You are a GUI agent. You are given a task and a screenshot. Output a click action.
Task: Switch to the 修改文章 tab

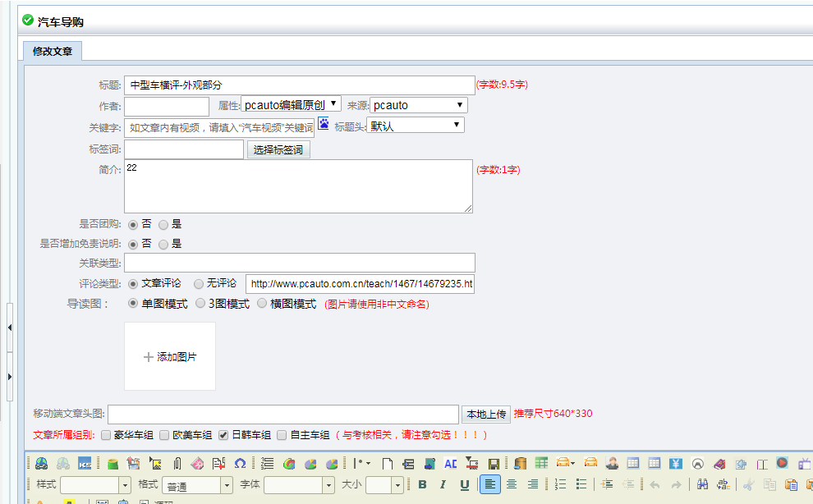click(x=53, y=51)
